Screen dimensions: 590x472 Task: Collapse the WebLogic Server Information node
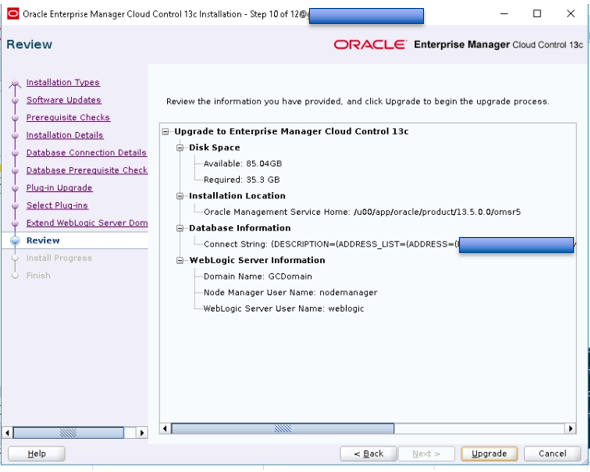coord(180,260)
